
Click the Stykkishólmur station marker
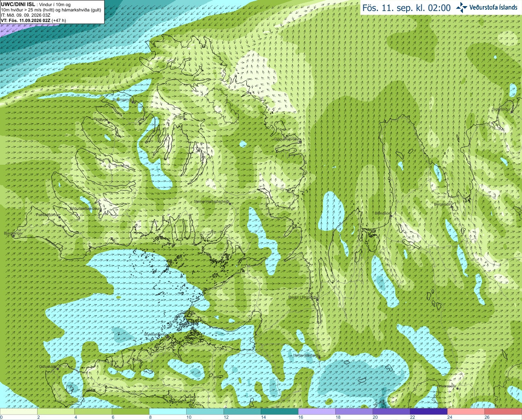click(167, 336)
